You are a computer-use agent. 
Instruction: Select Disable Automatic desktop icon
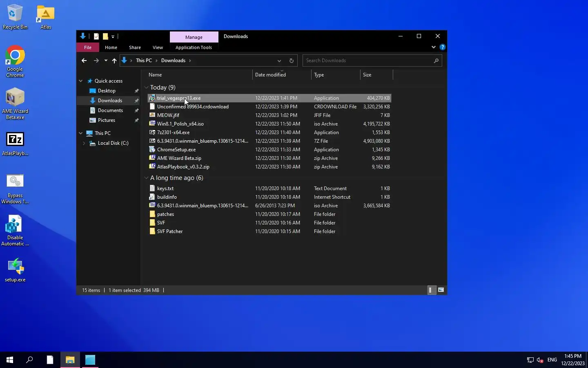[x=15, y=231]
